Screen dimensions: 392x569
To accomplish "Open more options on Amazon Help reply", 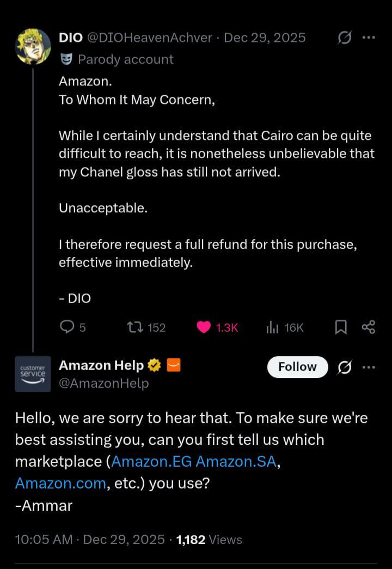I will tap(369, 368).
